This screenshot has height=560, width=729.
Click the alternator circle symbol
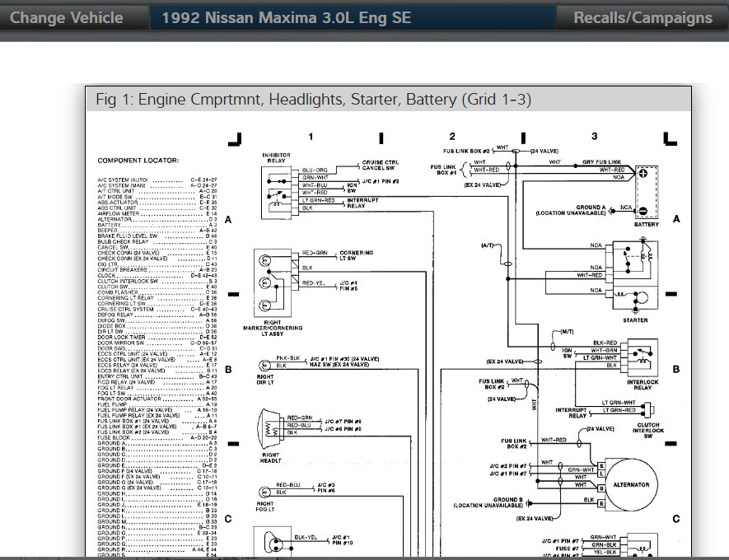tap(631, 485)
